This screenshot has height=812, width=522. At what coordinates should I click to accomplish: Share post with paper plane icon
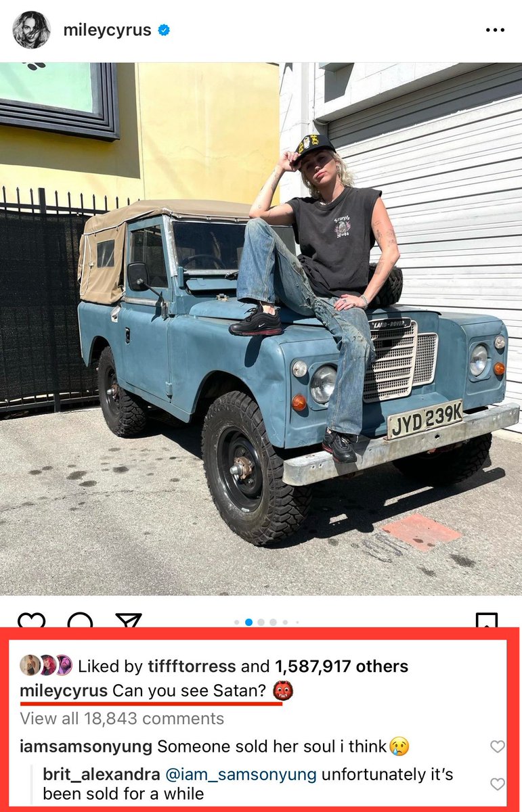(x=127, y=621)
